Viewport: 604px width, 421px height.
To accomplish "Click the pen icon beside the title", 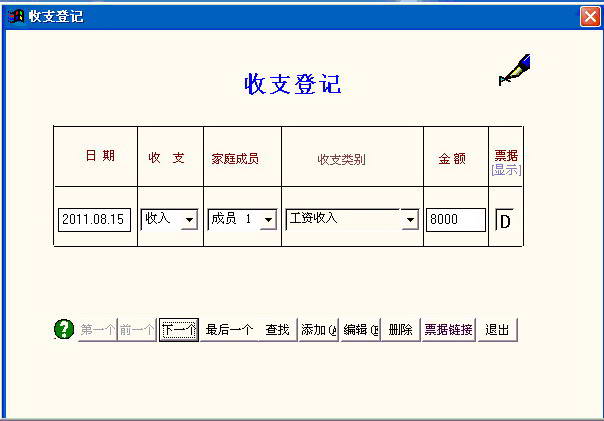I will point(515,70).
